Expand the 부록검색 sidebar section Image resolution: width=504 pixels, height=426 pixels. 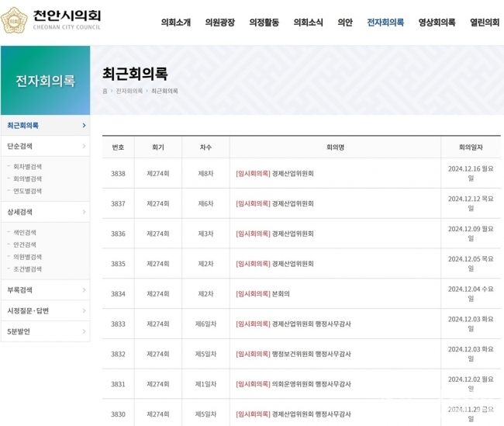[44, 290]
